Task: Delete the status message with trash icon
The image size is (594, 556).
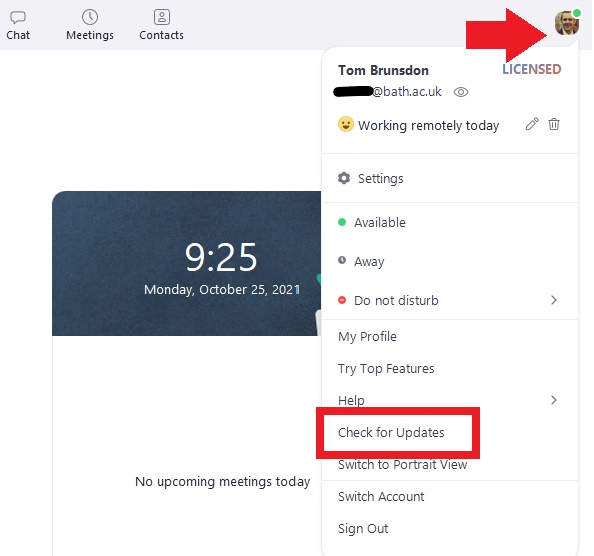Action: coord(554,124)
